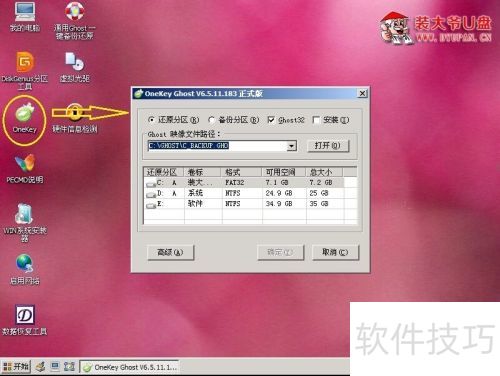
Task: Click the show desktop quick launch icon
Action: (55, 367)
